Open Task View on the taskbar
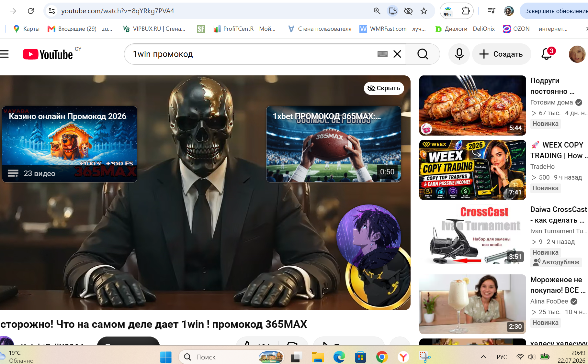 296,357
